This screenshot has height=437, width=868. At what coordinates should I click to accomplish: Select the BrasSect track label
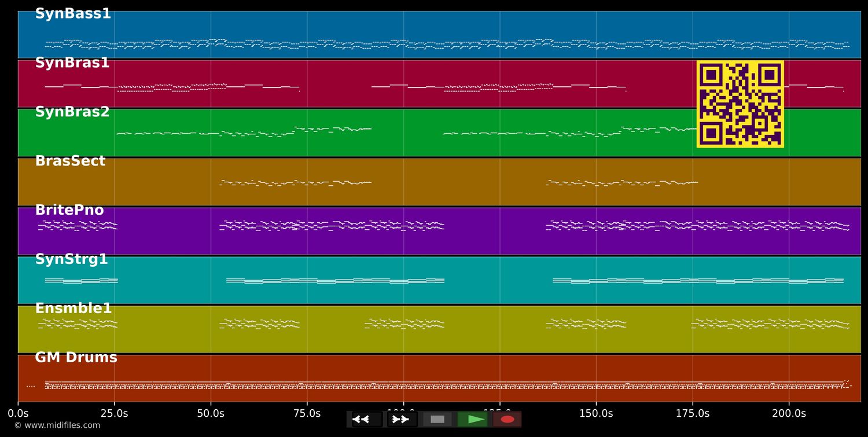(70, 161)
